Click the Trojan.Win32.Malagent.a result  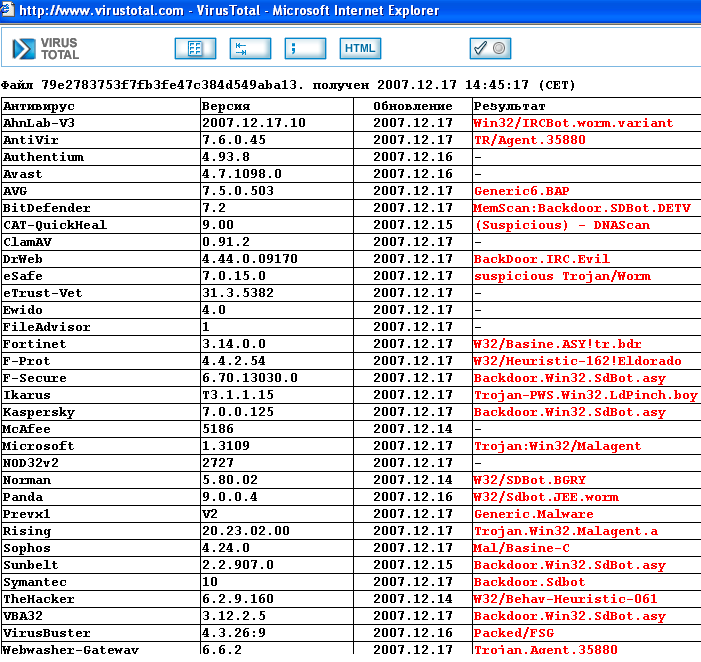pyautogui.click(x=566, y=531)
